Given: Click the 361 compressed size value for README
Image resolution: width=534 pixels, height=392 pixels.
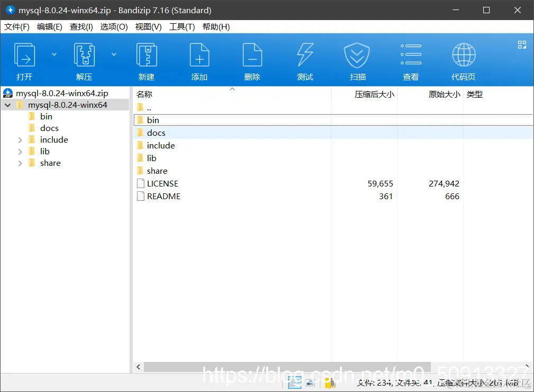Looking at the screenshot, I should (386, 197).
